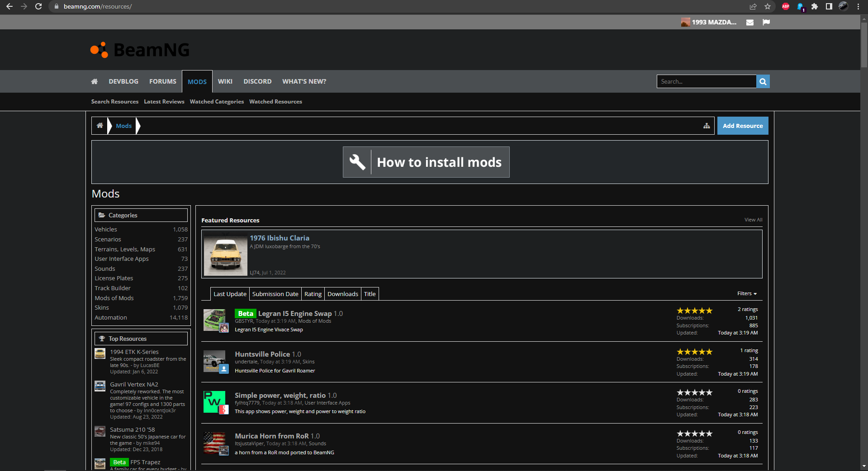Open the sitemap hierarchy icon in breadcrumb

click(707, 126)
